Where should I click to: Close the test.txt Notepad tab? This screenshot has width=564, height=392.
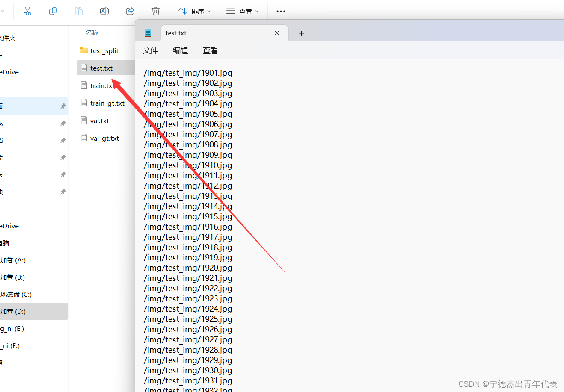pos(277,33)
